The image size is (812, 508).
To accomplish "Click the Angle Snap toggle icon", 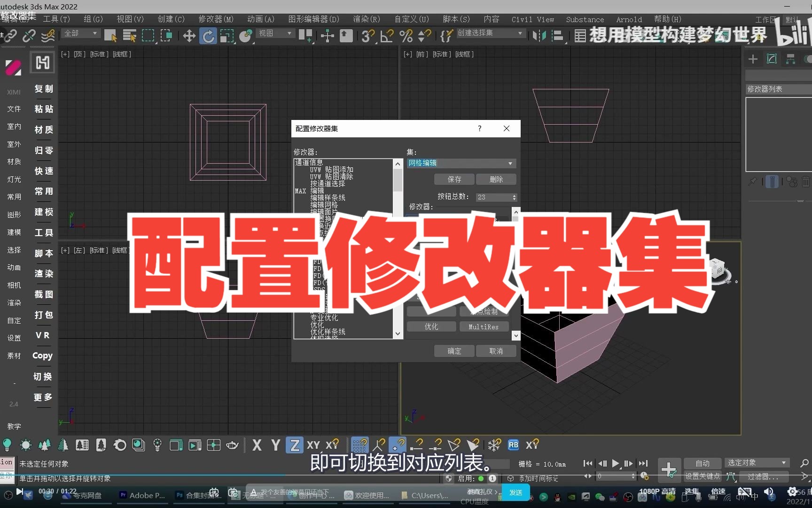I will (x=387, y=36).
